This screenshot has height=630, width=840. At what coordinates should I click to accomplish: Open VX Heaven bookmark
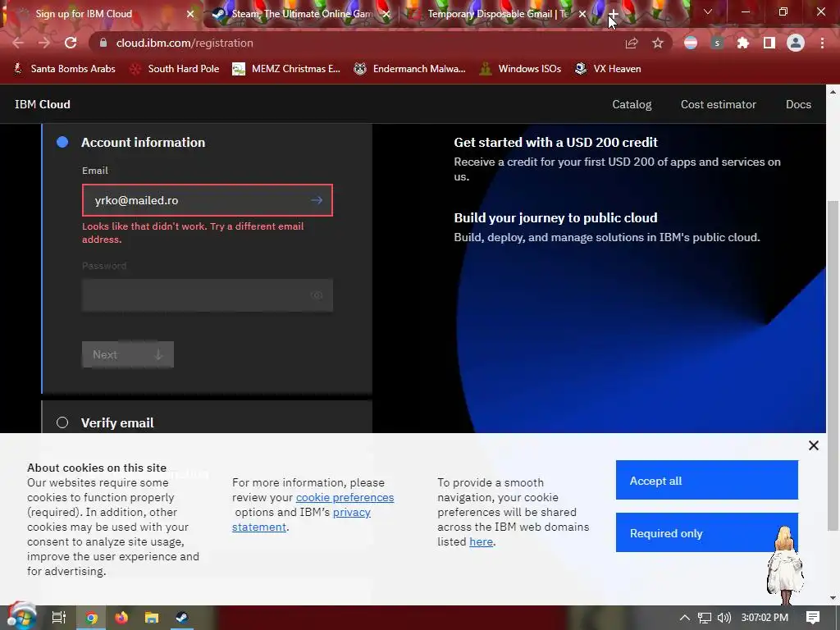pos(608,69)
